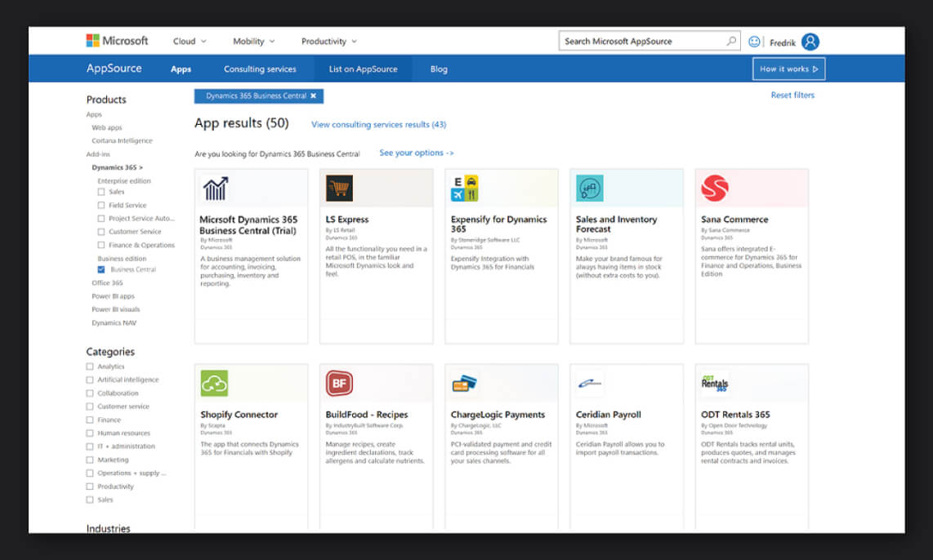The width and height of the screenshot is (933, 560).
Task: Open the LS Express shopping cart icon
Action: tap(339, 189)
